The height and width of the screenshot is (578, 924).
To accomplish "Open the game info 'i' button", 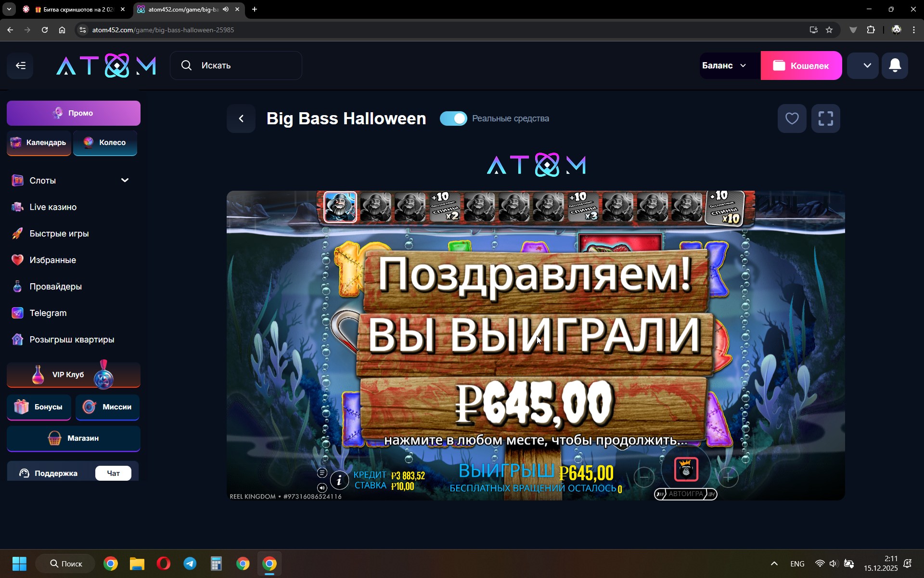I will point(339,480).
